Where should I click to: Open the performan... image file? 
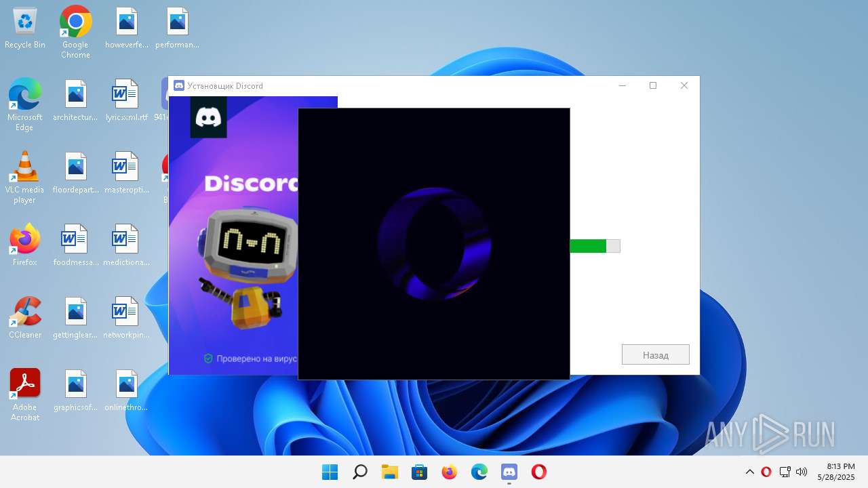(x=177, y=28)
